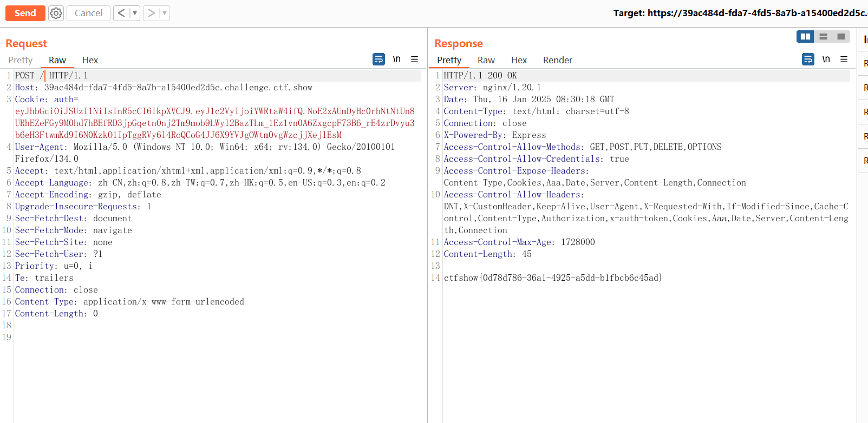Switch Response to Pretty tab
The width and height of the screenshot is (868, 423).
coord(449,60)
